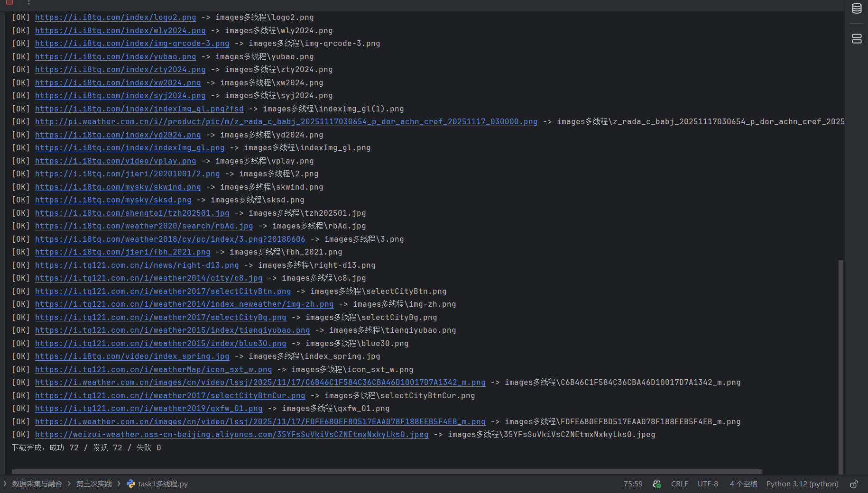Viewport: 868px width, 493px height.
Task: Click the 下载完成 summary line
Action: (86, 448)
